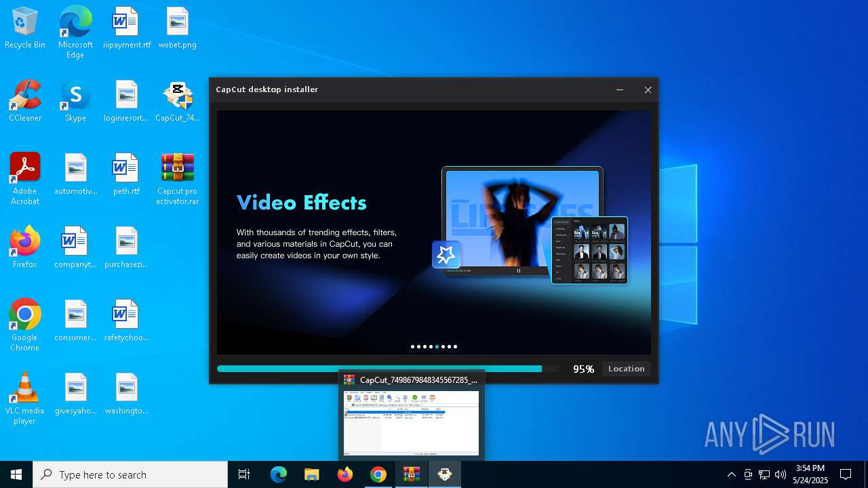Open Google Chrome desktop shortcut
The height and width of the screenshot is (488, 868).
(25, 325)
